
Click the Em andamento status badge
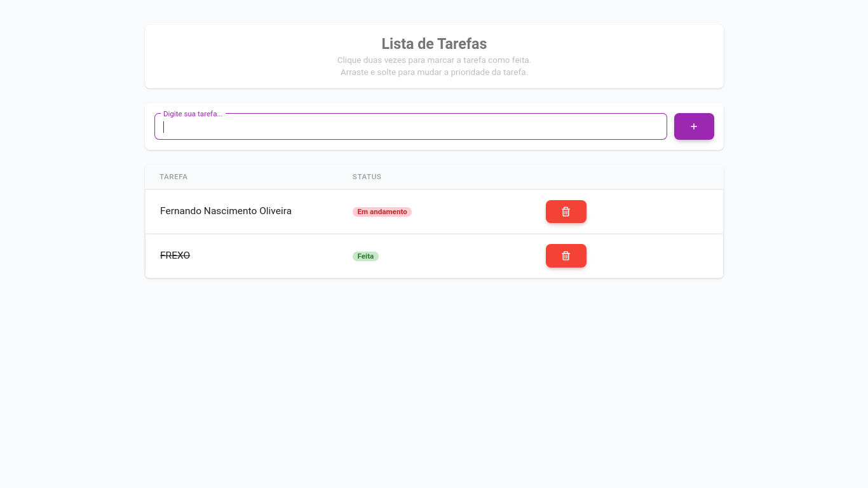[382, 212]
